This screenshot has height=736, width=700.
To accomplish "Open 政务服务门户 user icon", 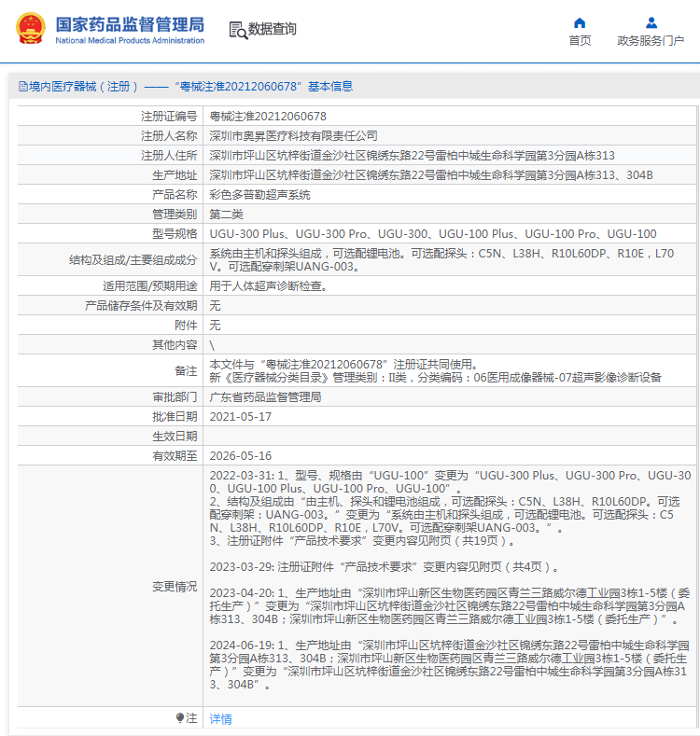I will (x=651, y=22).
